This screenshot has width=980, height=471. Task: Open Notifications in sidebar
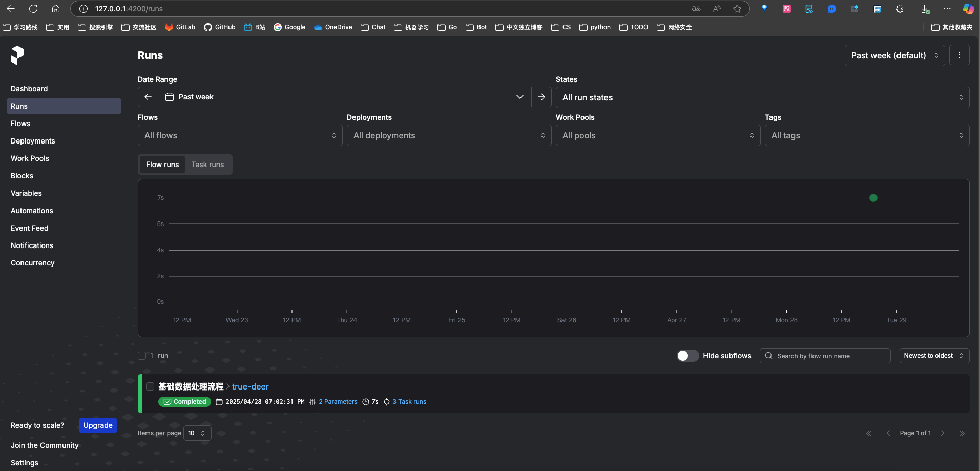(x=64, y=245)
